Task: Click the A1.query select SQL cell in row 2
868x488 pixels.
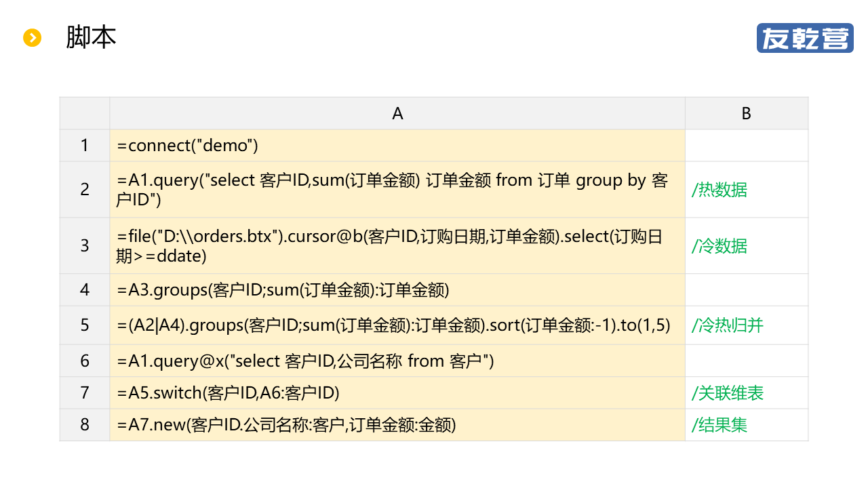Action: click(x=397, y=190)
